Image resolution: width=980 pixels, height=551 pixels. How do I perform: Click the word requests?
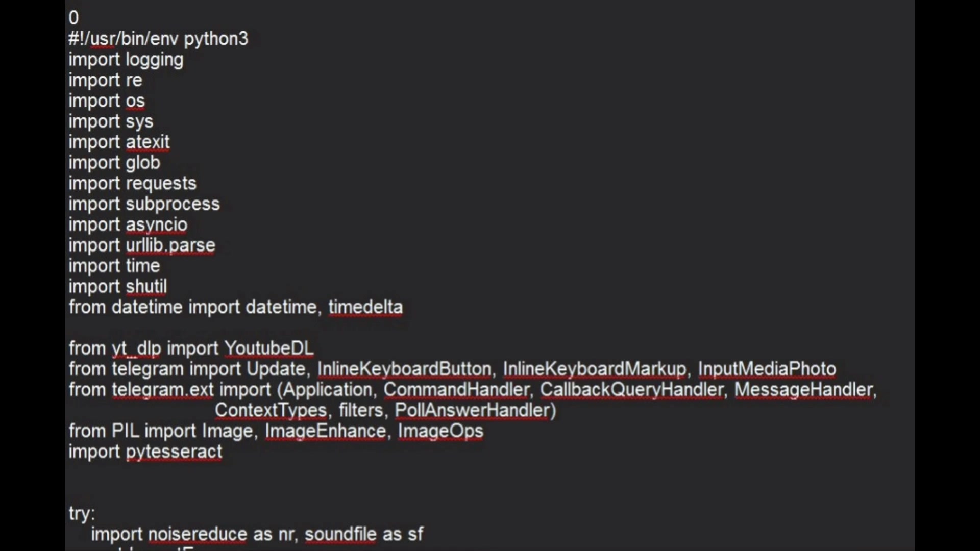(x=161, y=184)
